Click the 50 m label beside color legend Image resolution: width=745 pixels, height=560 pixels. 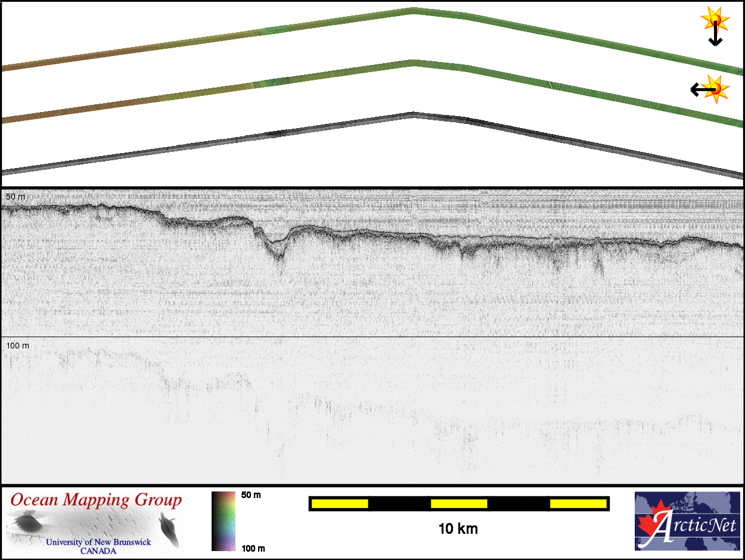(x=250, y=496)
